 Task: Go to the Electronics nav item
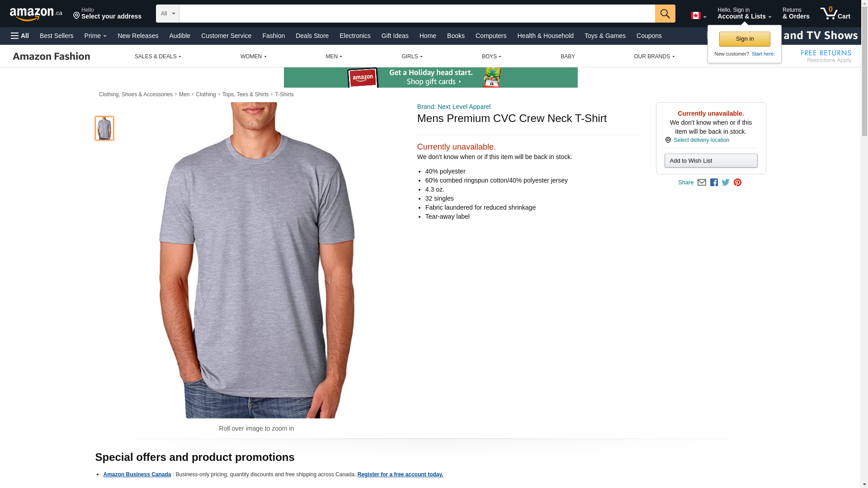(355, 36)
